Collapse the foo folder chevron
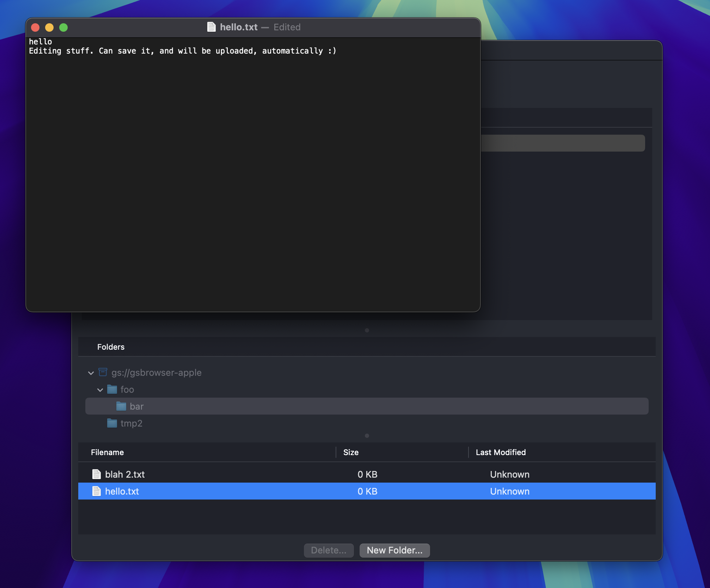The height and width of the screenshot is (588, 710). (100, 390)
